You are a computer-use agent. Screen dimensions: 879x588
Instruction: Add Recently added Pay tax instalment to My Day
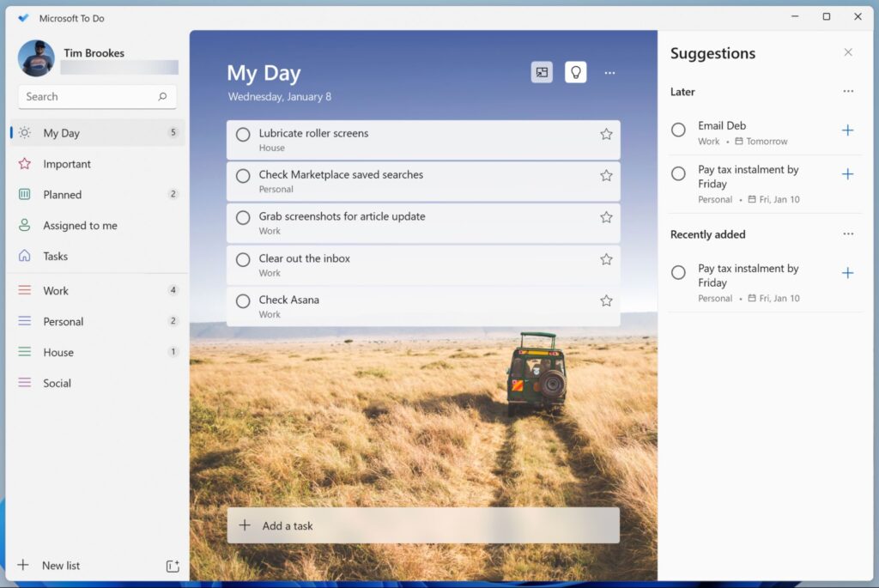coord(847,273)
